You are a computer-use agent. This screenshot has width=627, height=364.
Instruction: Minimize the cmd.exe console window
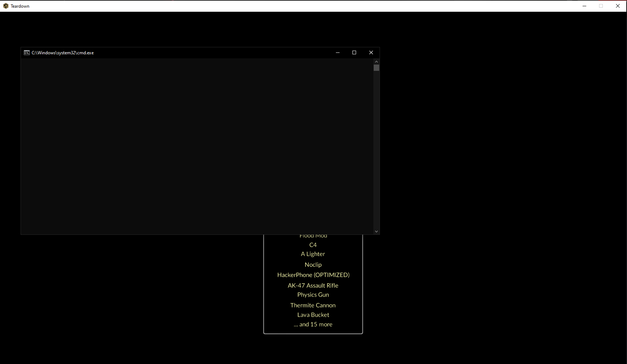[337, 52]
